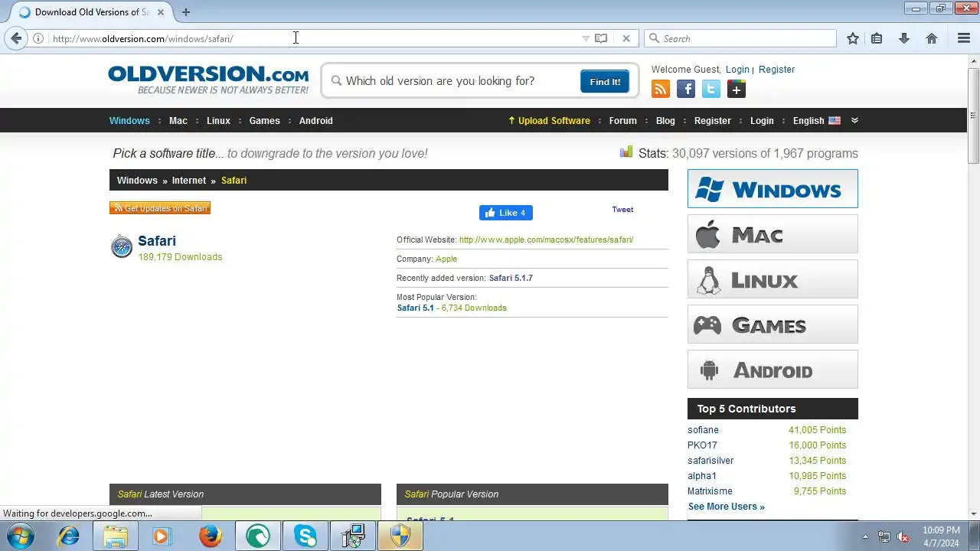Click See More Users link
Viewport: 980px width, 551px height.
(726, 507)
